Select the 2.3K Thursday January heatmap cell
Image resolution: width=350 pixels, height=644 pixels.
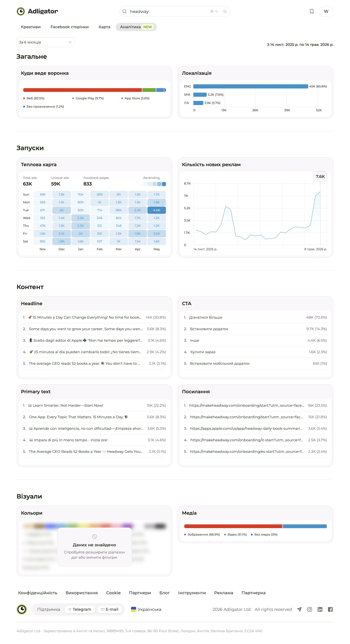pos(81,226)
